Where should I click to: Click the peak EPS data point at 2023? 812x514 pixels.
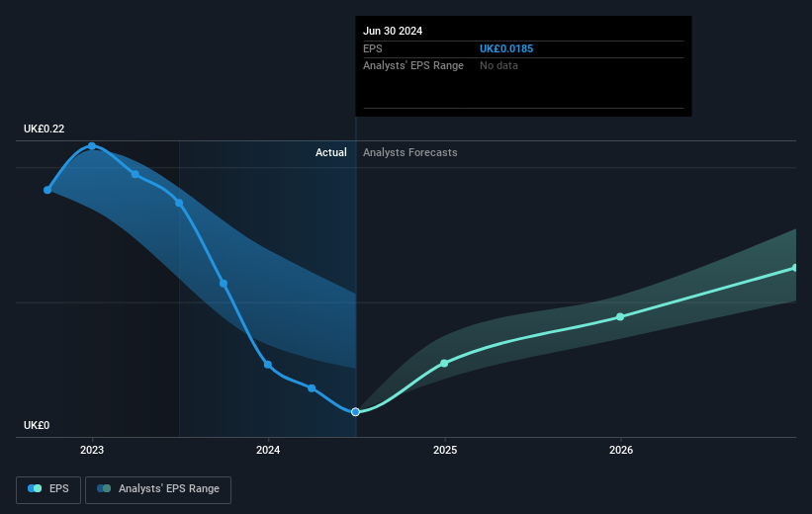[92, 146]
